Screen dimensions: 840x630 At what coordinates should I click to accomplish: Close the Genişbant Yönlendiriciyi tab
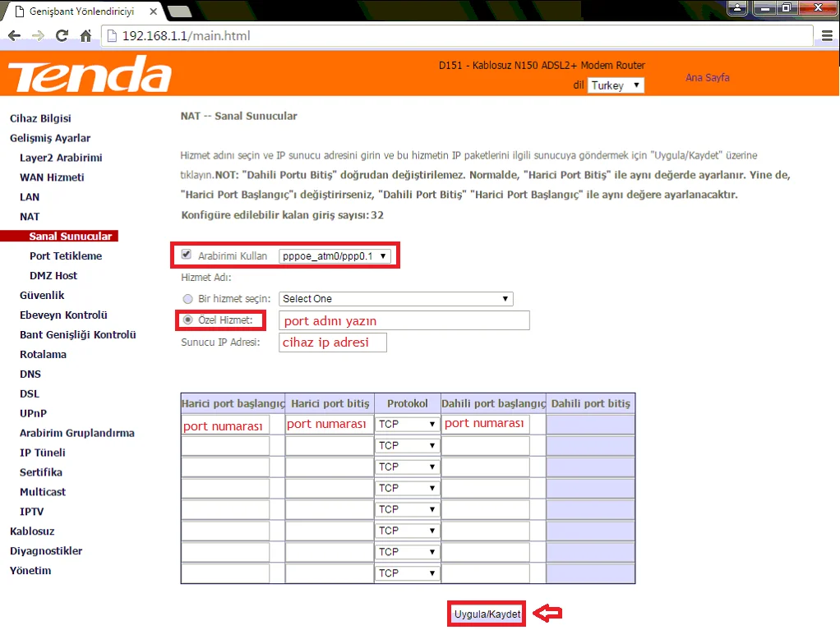pos(153,11)
